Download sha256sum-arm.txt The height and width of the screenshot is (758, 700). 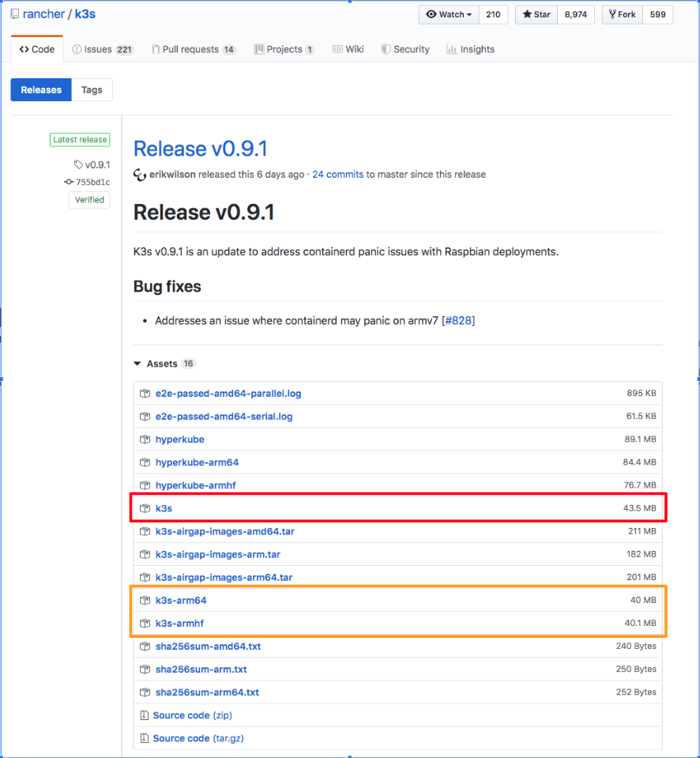pyautogui.click(x=201, y=669)
